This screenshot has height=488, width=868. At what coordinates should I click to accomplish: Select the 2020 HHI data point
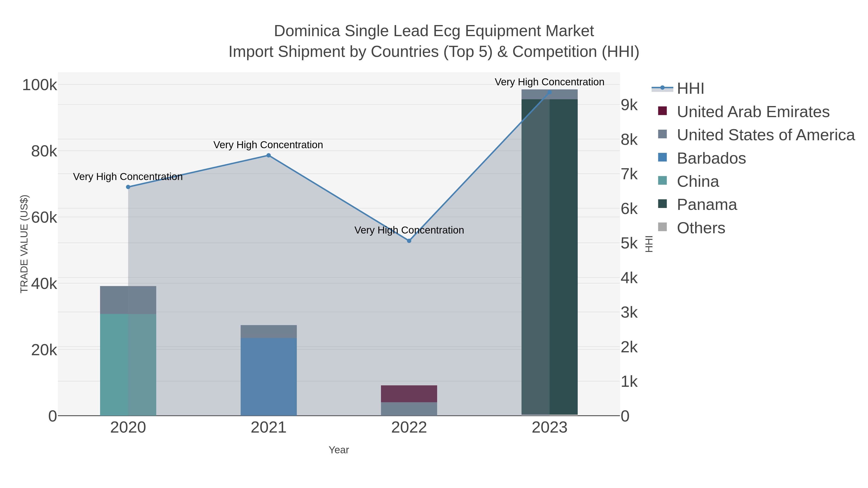[x=128, y=187]
